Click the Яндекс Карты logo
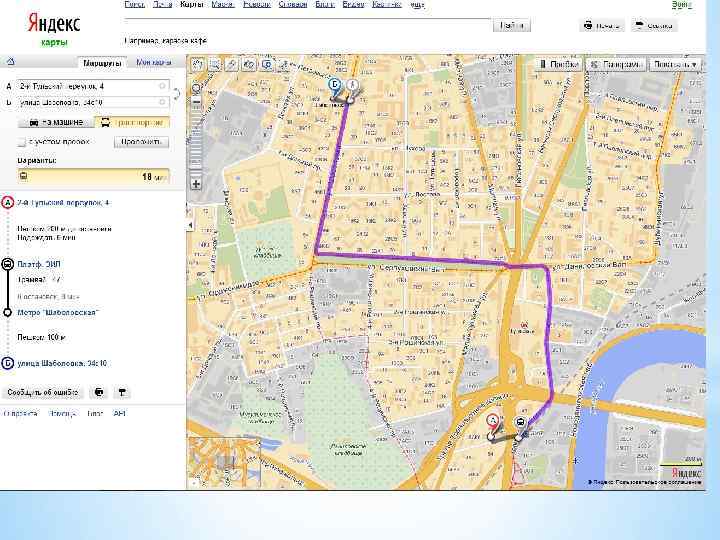The height and width of the screenshot is (540, 720). [54, 29]
